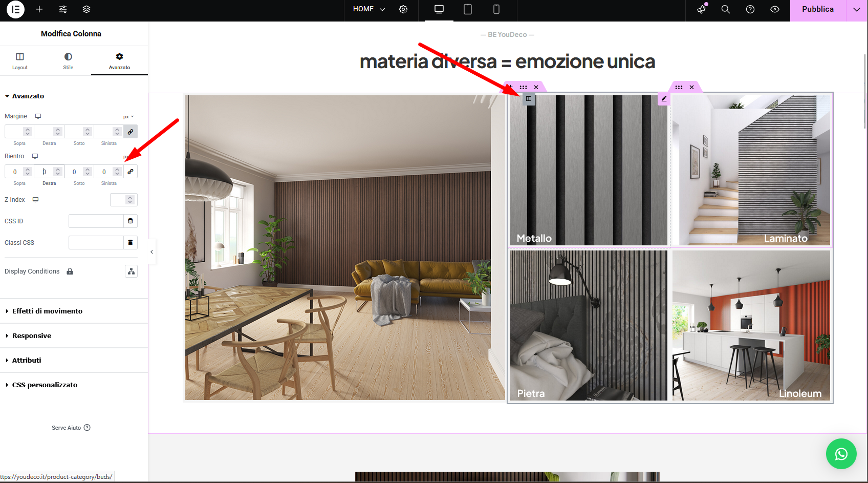This screenshot has width=868, height=483.
Task: Expand the Effetti di movimento section
Action: pyautogui.click(x=47, y=311)
